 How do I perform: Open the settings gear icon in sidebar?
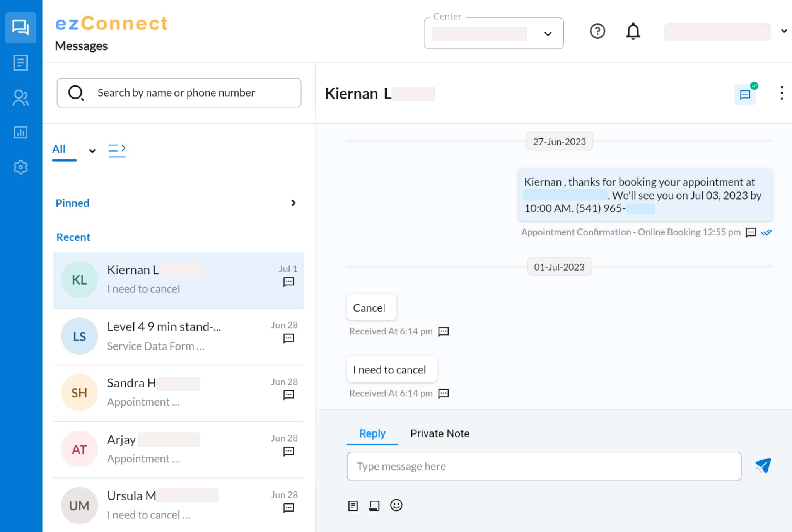coord(20,167)
